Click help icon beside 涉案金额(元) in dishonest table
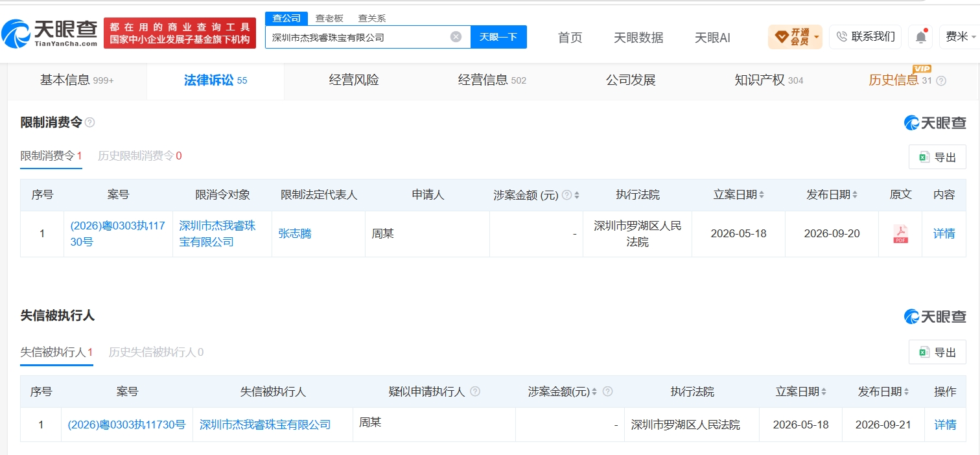 pos(607,391)
